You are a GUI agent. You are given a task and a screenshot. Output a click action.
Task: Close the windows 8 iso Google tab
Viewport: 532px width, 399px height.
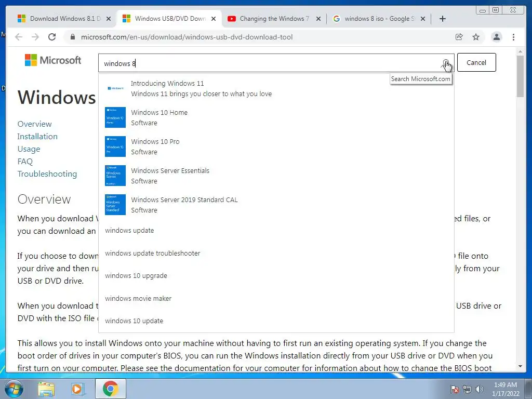[x=423, y=19]
